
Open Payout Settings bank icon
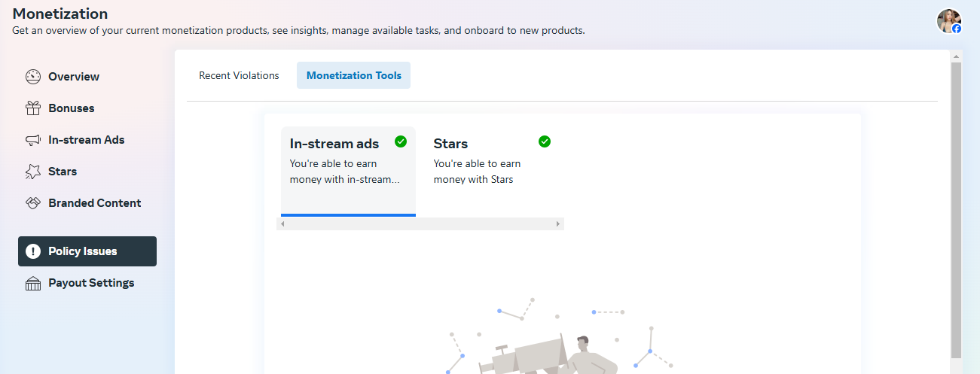(33, 284)
